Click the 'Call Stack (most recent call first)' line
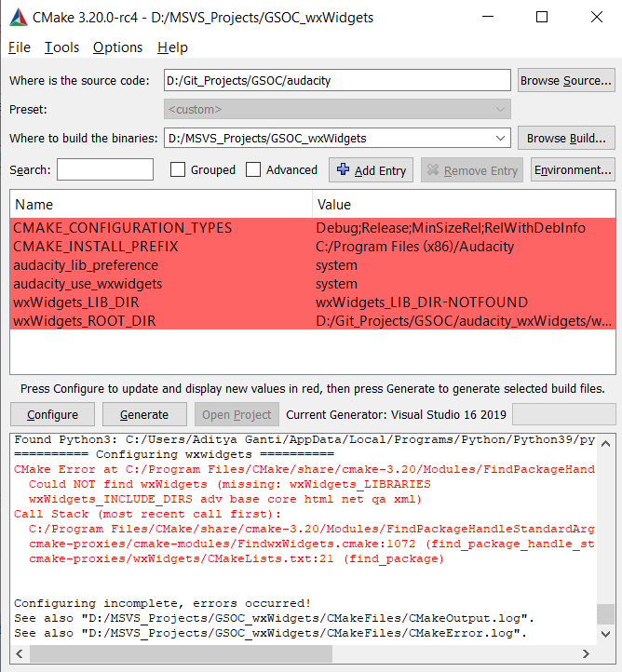 click(x=147, y=514)
